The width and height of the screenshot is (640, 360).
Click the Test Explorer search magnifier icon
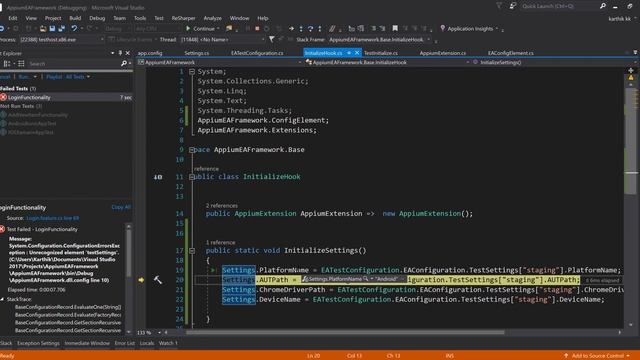point(124,64)
